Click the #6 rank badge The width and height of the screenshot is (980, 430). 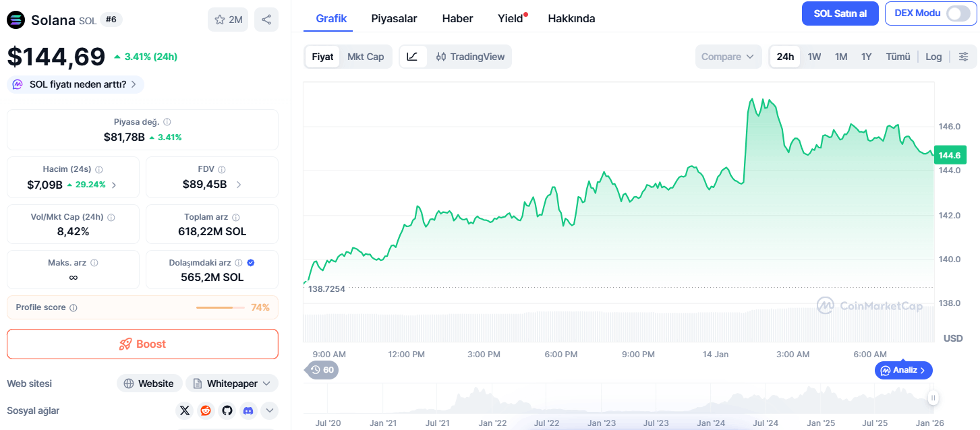click(x=111, y=20)
